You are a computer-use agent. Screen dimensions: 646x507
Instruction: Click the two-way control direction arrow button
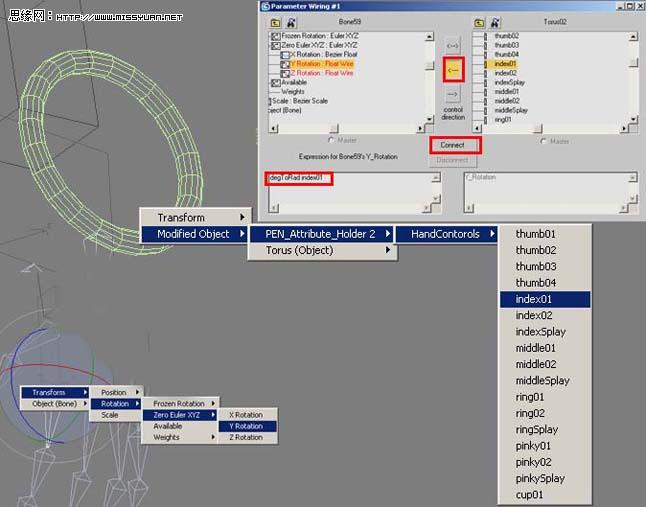(453, 45)
